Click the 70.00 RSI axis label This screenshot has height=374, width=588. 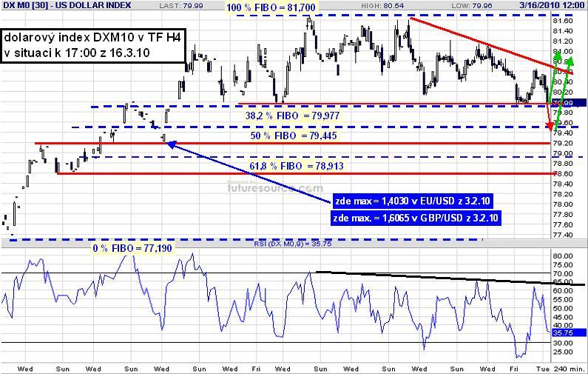coord(563,274)
